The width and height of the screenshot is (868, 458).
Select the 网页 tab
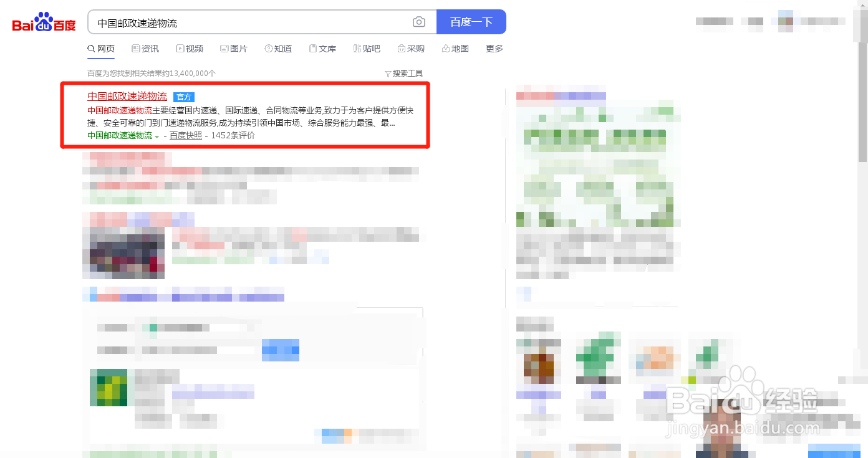point(101,49)
